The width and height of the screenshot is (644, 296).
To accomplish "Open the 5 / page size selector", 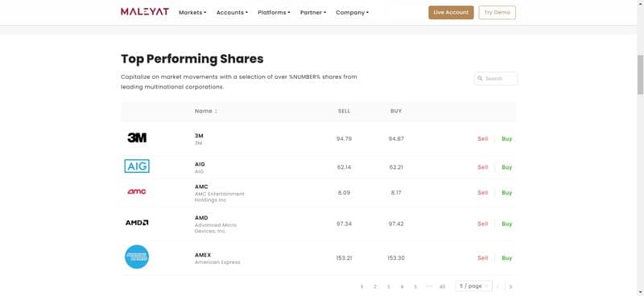I will (473, 286).
